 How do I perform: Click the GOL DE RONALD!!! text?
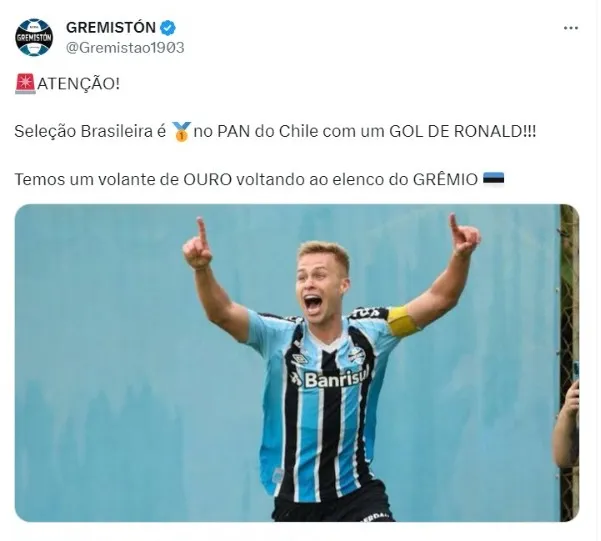point(463,132)
